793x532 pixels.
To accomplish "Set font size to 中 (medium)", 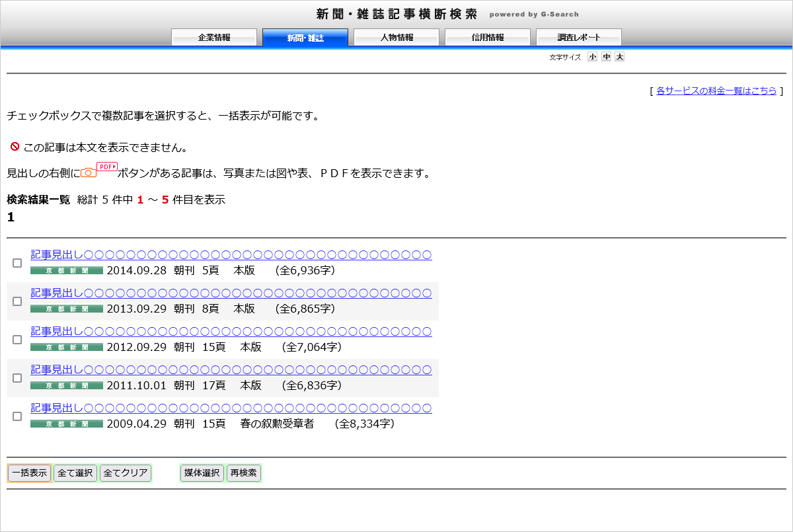I will point(606,57).
